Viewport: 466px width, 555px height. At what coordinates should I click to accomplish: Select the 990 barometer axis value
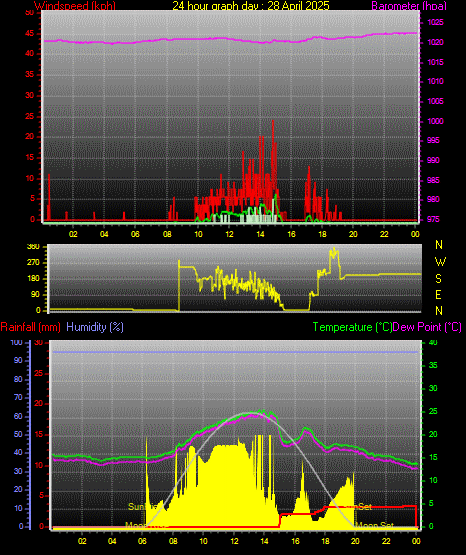(433, 160)
